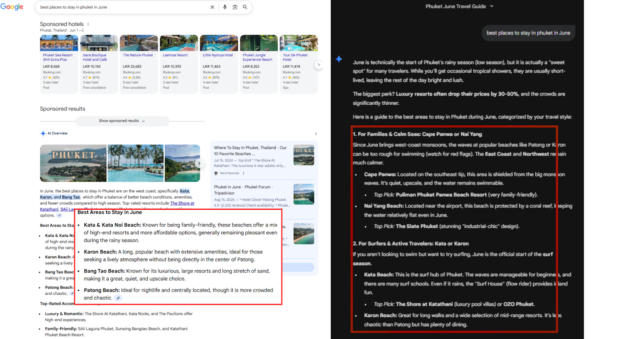
Task: Click the Gemini sparkle icon
Action: click(x=339, y=59)
